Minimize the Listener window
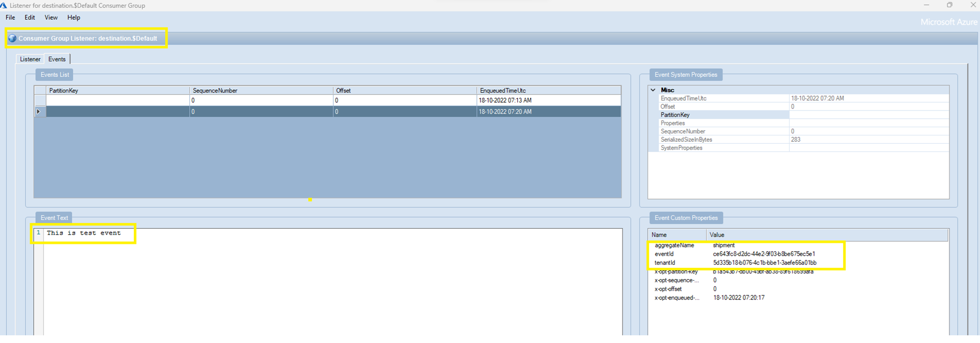 coord(927,5)
